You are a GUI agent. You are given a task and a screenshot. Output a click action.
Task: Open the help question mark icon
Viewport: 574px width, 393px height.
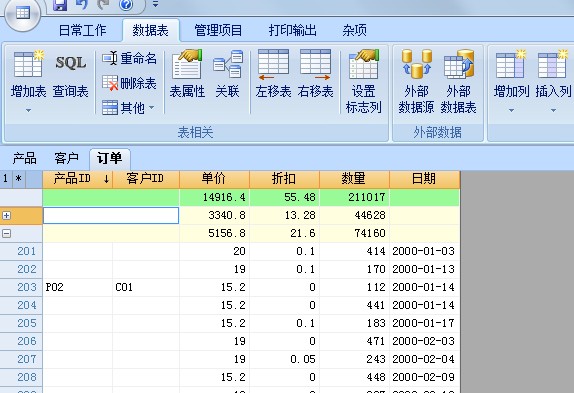coord(126,4)
